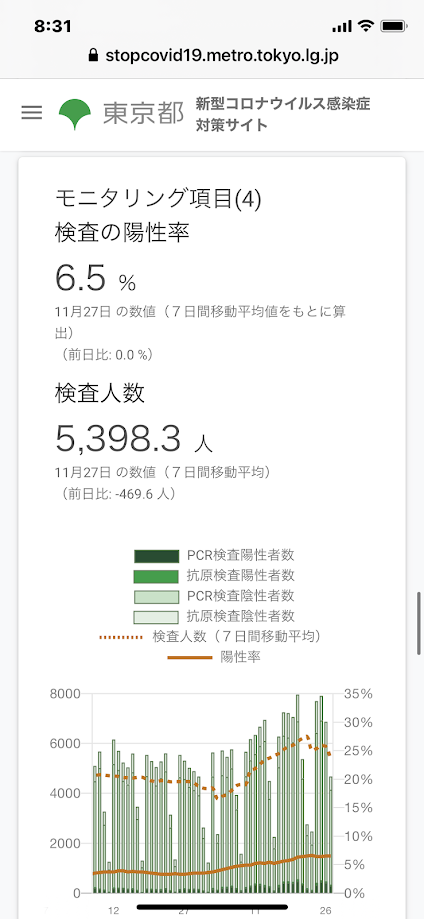Toggle 検査人数（７日間移動平均） dotted line legend
Viewport: 424px width, 919px height.
pyautogui.click(x=214, y=637)
